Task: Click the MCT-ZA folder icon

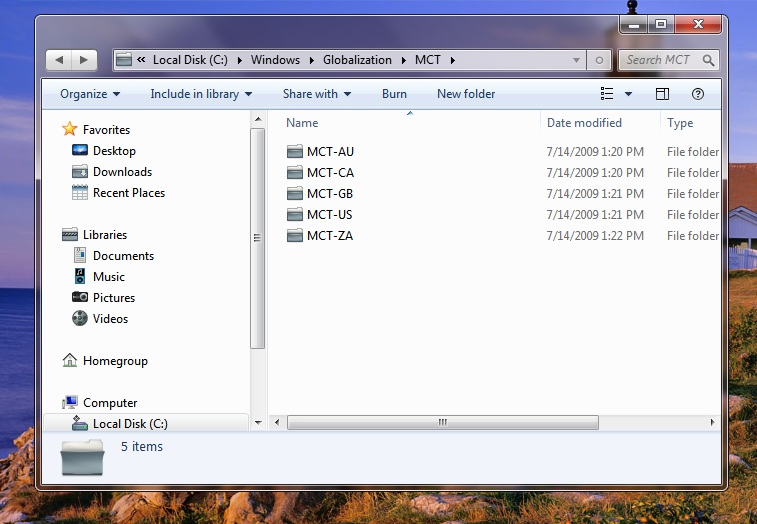Action: [x=294, y=236]
